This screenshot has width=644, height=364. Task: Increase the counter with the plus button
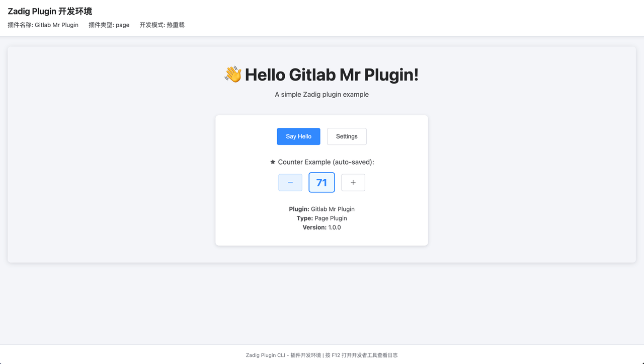click(353, 182)
